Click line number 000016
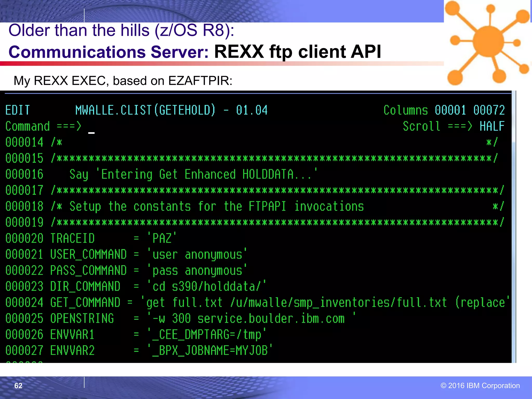 pyautogui.click(x=24, y=174)
